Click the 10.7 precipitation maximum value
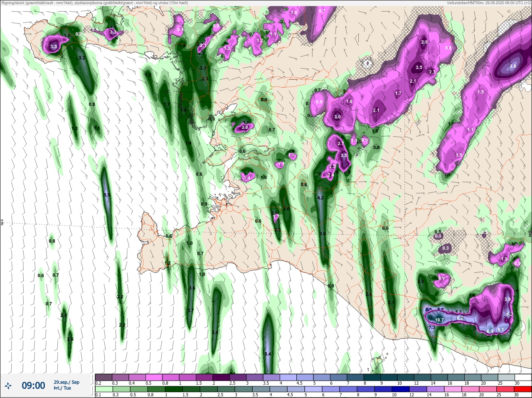Viewport: 532px width, 398px height. [439, 320]
